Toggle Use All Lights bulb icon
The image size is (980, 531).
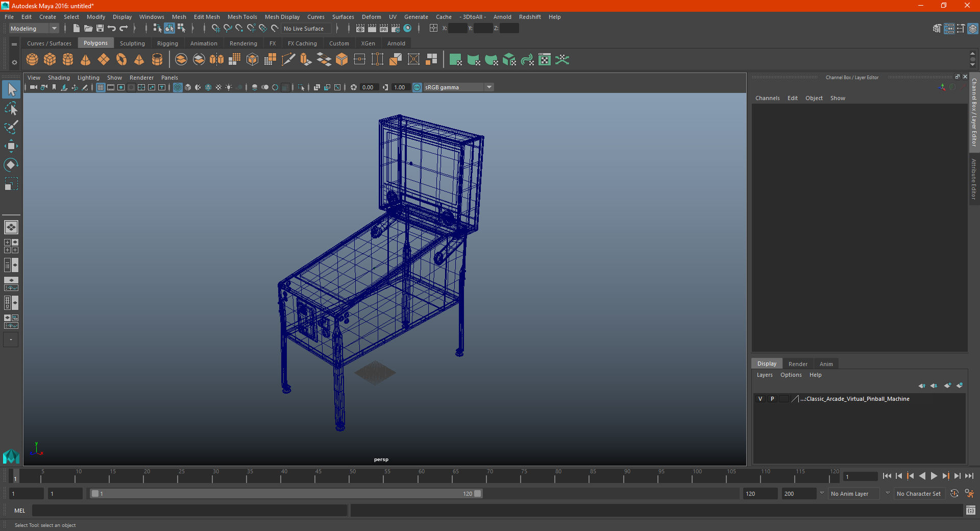click(x=229, y=87)
